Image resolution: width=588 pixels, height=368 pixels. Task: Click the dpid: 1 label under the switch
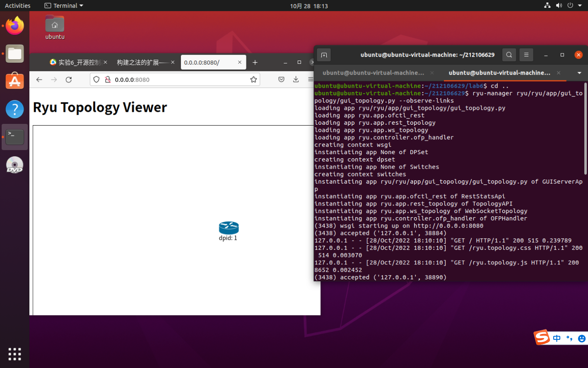pyautogui.click(x=228, y=238)
